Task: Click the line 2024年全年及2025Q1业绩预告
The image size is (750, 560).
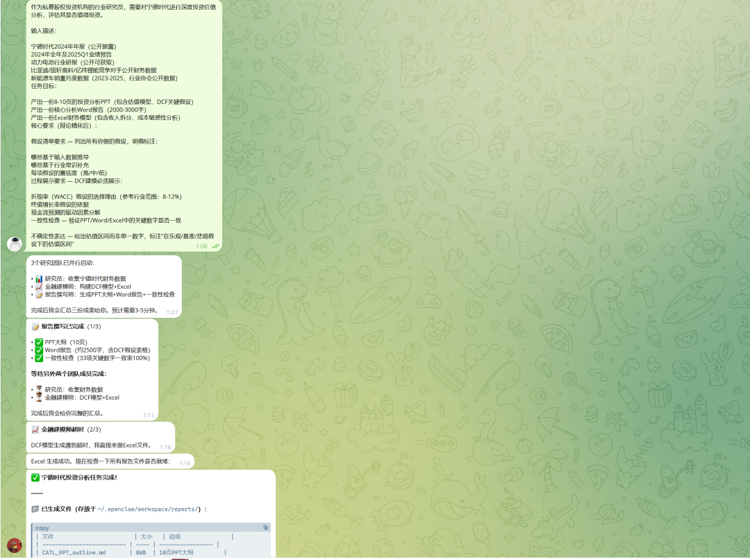Action: (72, 55)
